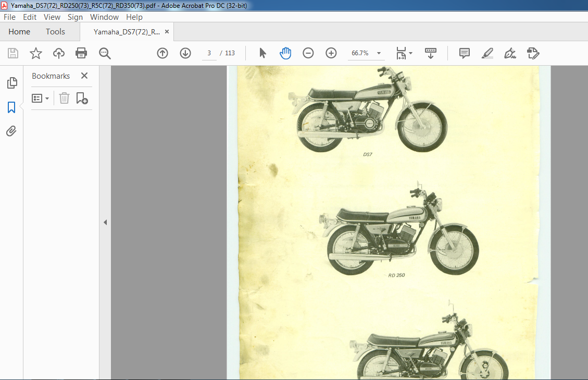Viewport: 588px width, 380px height.
Task: Open the Window menu
Action: 104,17
